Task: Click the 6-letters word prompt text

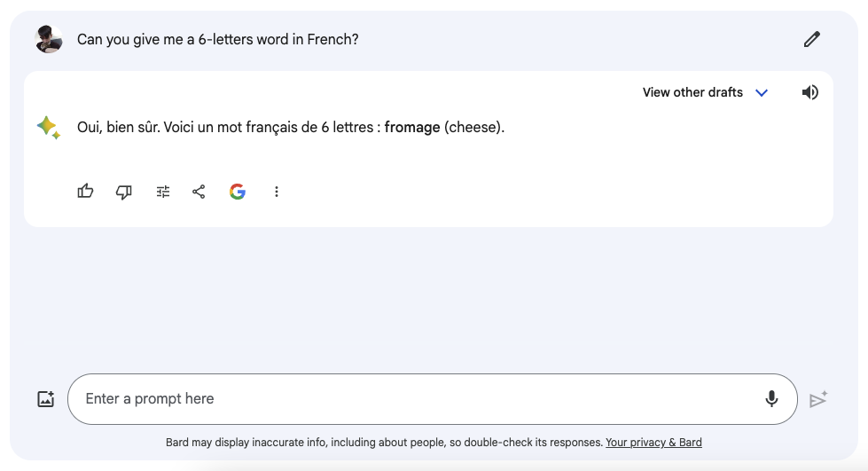Action: click(218, 39)
